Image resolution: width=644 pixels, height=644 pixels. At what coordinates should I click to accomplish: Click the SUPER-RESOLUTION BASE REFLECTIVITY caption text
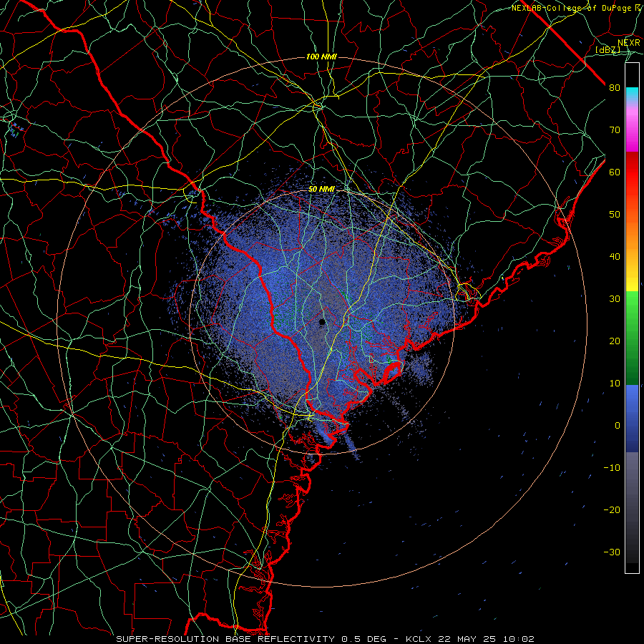point(225,639)
